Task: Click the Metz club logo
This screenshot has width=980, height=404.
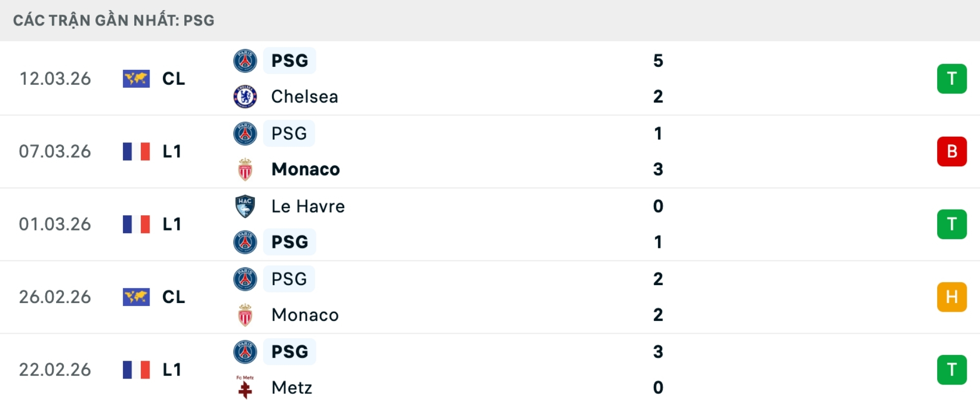Action: click(x=245, y=388)
